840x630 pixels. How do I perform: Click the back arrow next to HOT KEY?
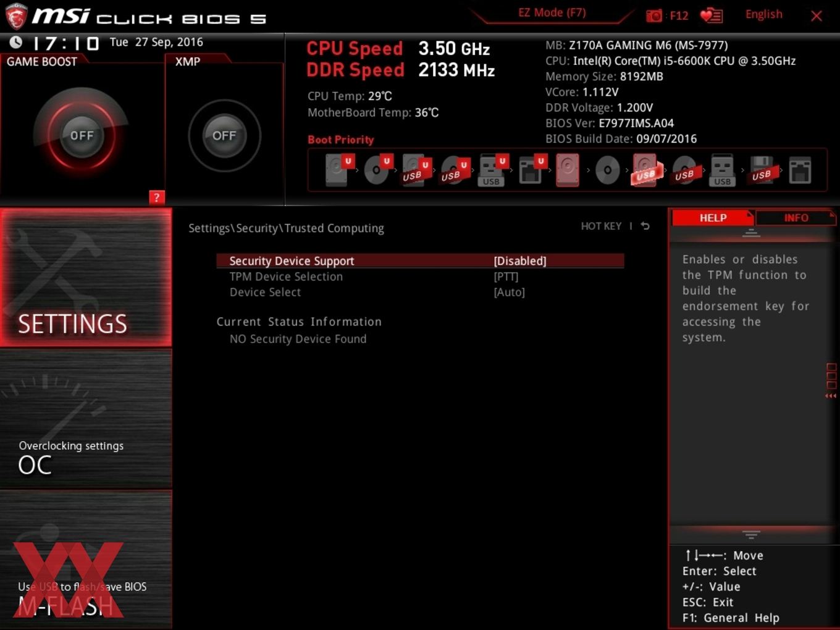(x=645, y=226)
